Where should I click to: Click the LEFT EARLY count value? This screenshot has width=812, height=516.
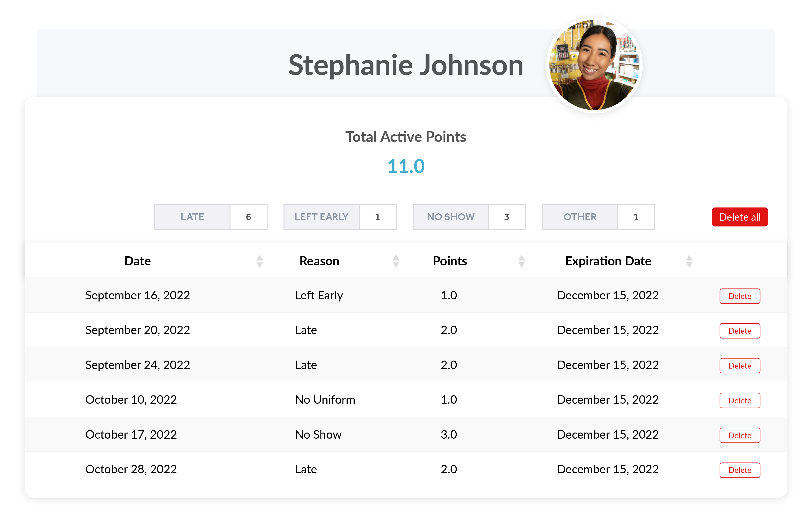click(x=378, y=217)
